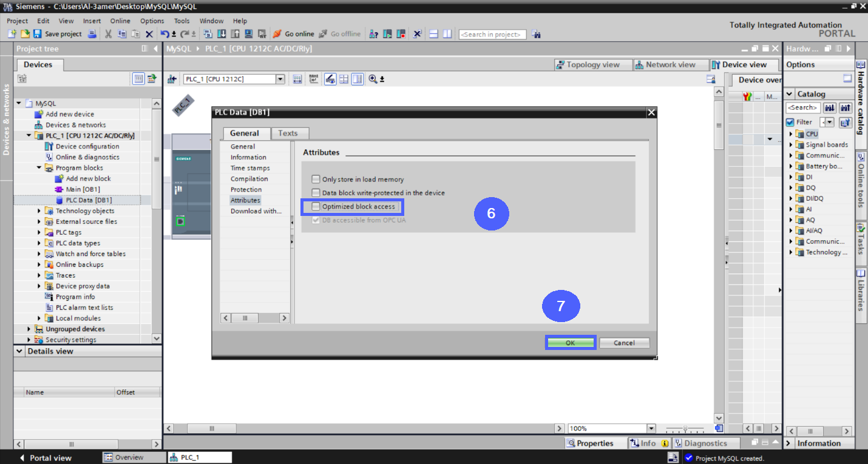Check Data block write-protected in the device
The image size is (868, 464).
point(316,193)
